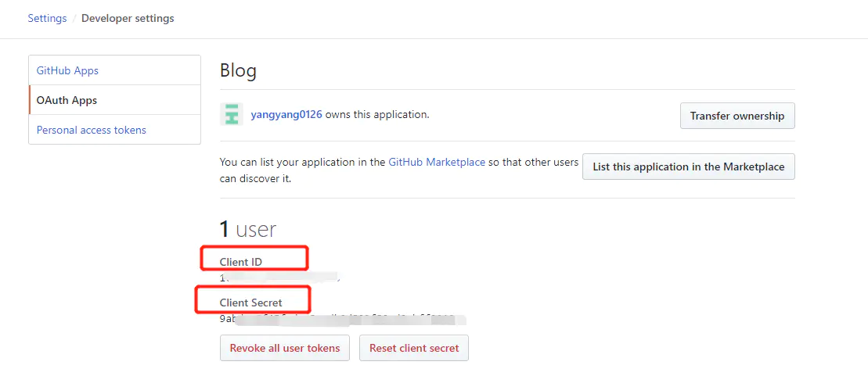
Task: Click the Blog application heading
Action: pyautogui.click(x=238, y=71)
